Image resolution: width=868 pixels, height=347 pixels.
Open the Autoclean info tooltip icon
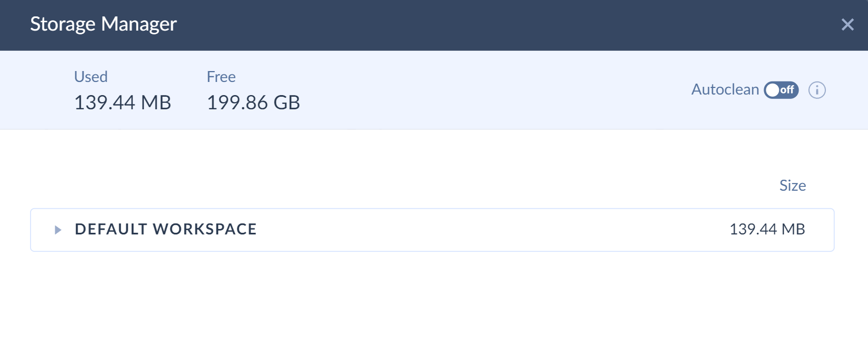(x=817, y=90)
